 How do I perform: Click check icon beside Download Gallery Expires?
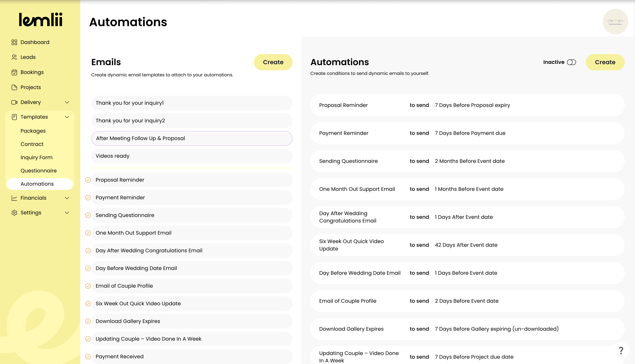click(x=88, y=321)
